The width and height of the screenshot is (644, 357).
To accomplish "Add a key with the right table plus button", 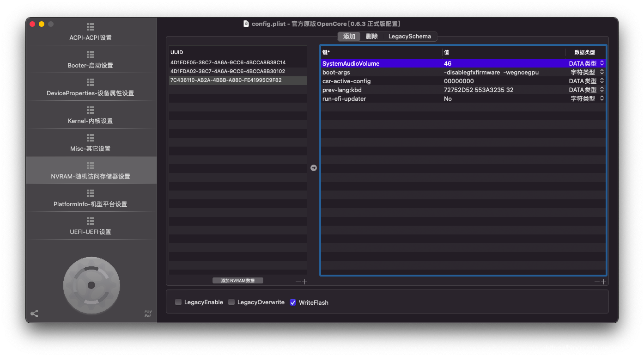I will [x=603, y=282].
